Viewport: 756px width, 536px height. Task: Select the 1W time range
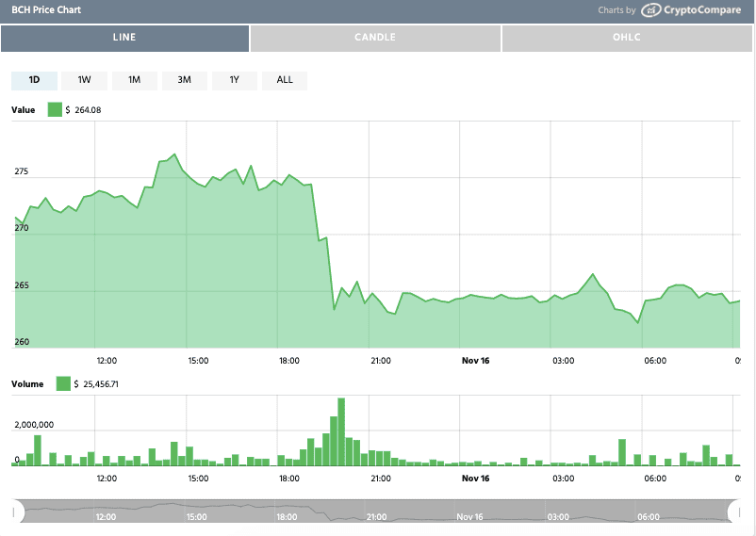84,80
